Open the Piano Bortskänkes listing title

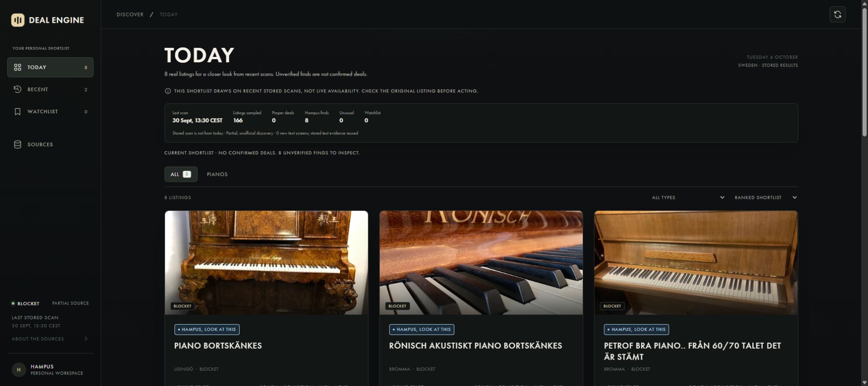pos(218,345)
